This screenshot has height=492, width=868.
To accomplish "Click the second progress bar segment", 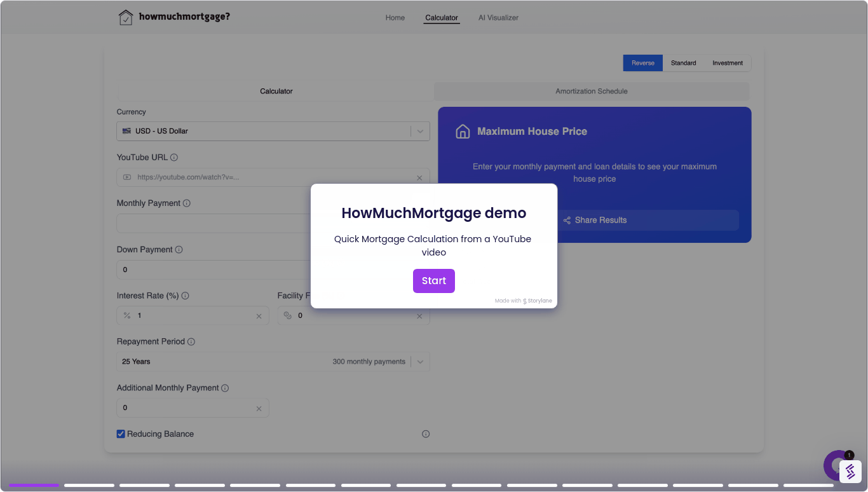I will click(89, 485).
